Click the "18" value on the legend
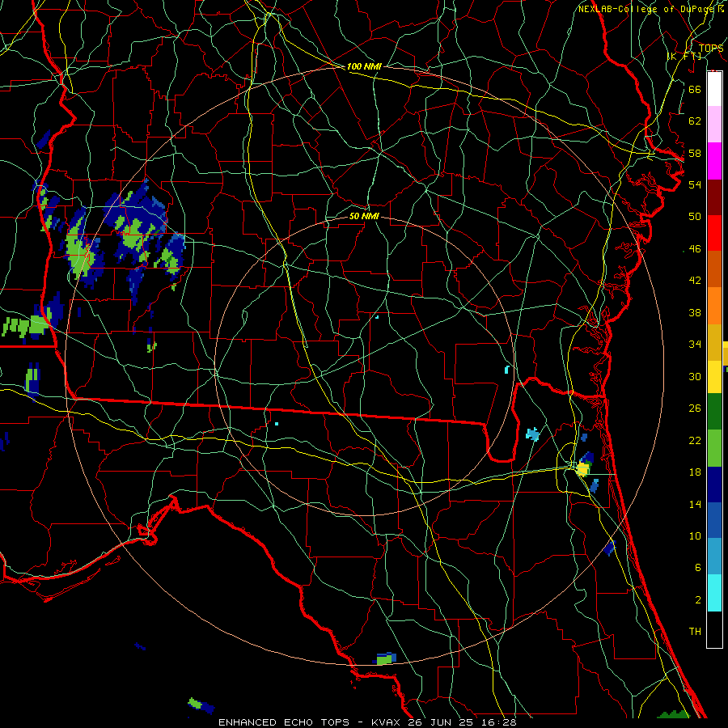The image size is (728, 728). click(x=695, y=472)
